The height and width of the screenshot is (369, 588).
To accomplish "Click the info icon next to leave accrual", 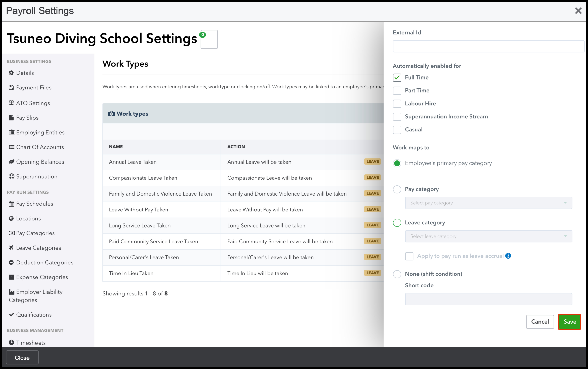I will tap(508, 256).
